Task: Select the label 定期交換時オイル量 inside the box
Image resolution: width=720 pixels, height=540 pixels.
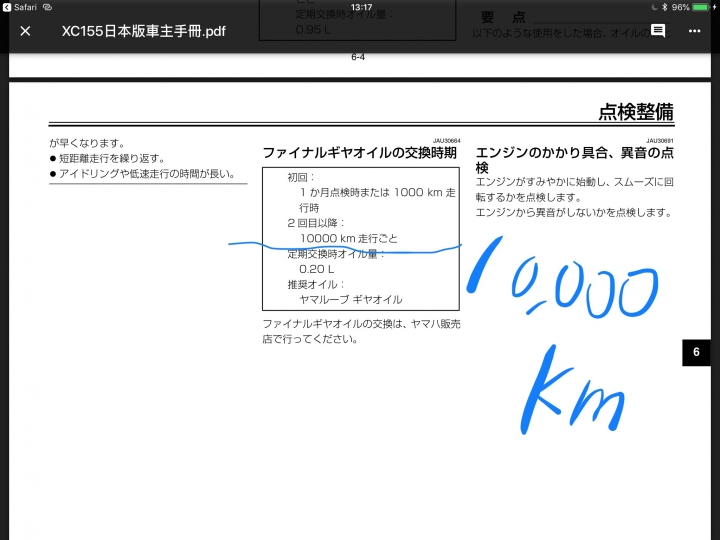Action: [336, 254]
